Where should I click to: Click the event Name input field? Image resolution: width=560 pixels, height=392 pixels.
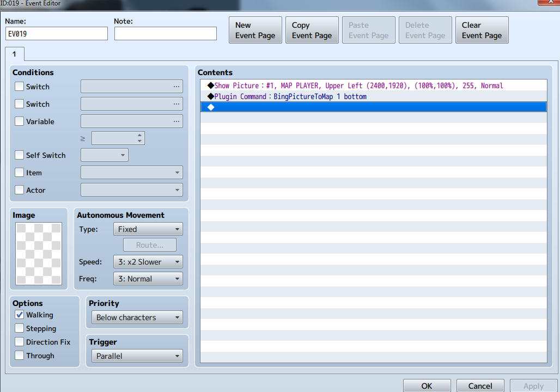pyautogui.click(x=57, y=34)
